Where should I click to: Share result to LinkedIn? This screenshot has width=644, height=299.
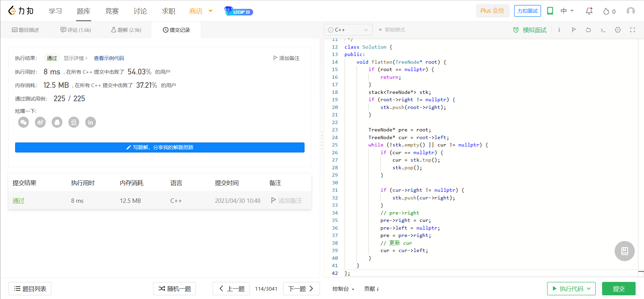click(91, 122)
